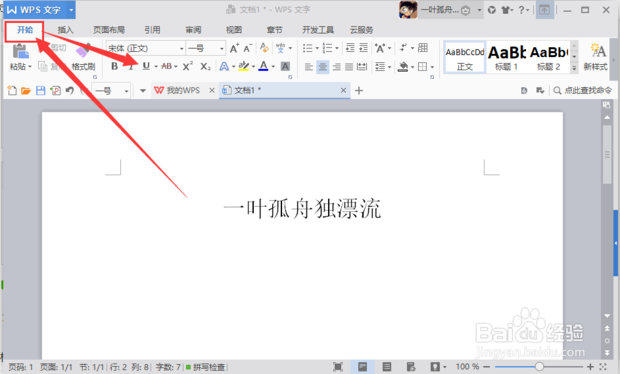Align text left
Screen dimensions: 620x374
point(309,67)
